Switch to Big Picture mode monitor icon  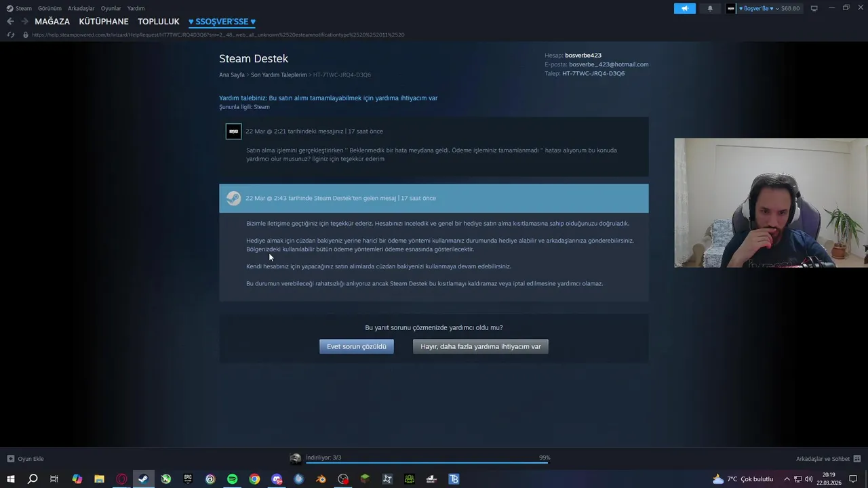coord(814,9)
